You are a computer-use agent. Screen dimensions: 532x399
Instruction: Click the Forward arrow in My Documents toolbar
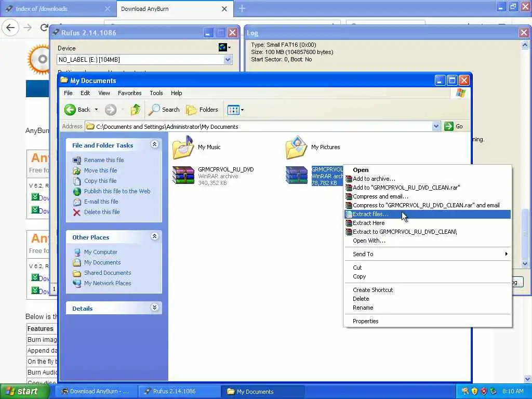(x=110, y=110)
